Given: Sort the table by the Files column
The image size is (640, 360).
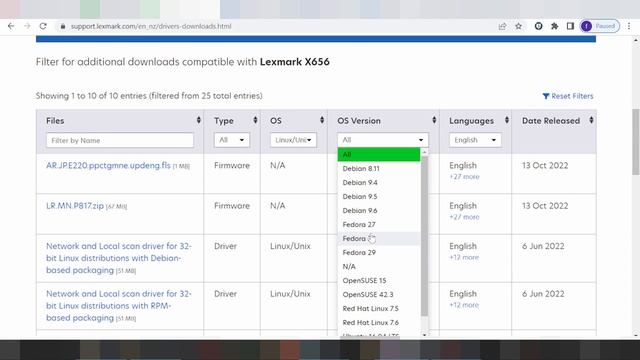Looking at the screenshot, I should pyautogui.click(x=199, y=120).
